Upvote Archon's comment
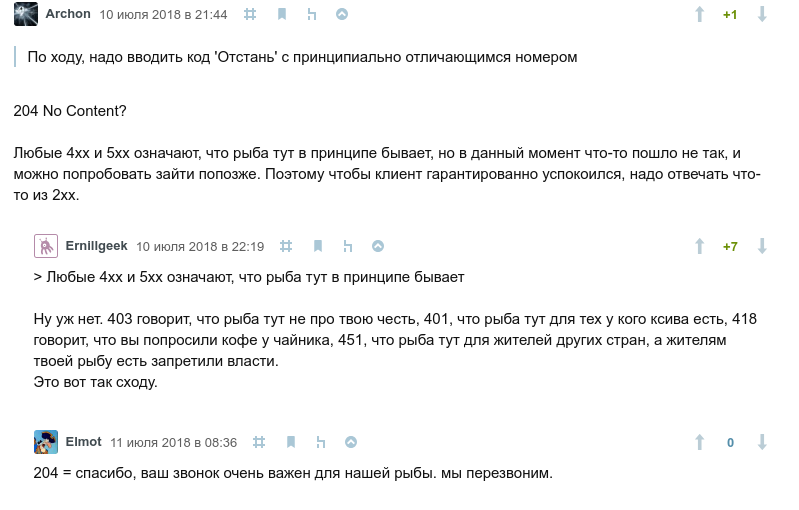Image resolution: width=799 pixels, height=510 pixels. tap(700, 14)
